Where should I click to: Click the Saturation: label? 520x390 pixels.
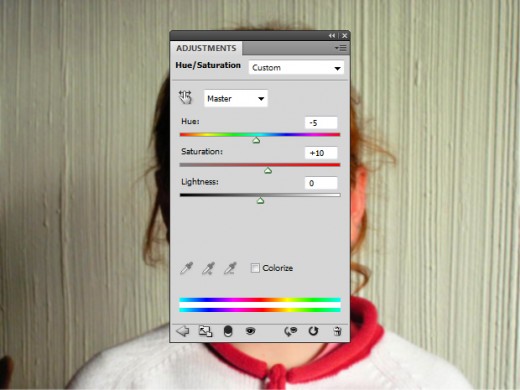[x=202, y=152]
